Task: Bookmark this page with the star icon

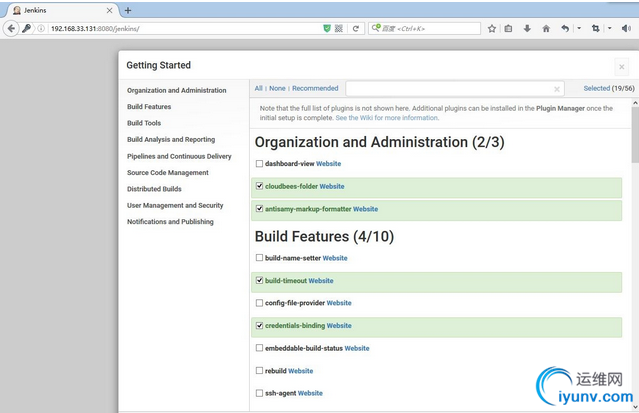Action: pos(492,29)
